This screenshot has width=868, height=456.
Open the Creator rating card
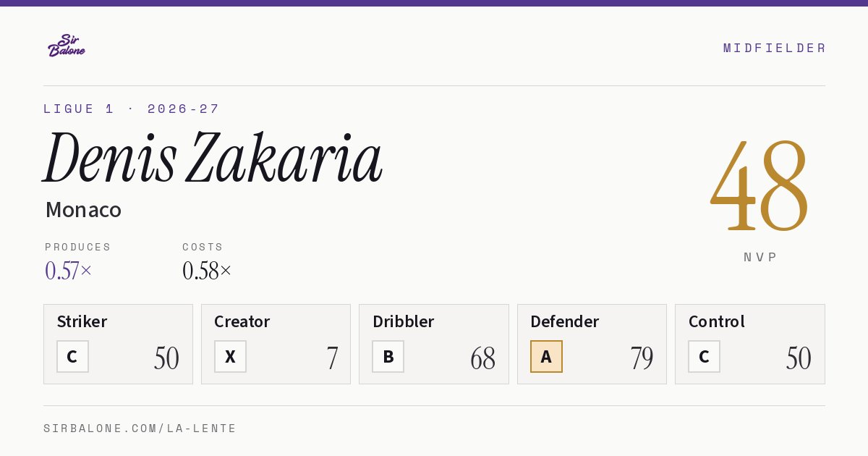pyautogui.click(x=276, y=344)
